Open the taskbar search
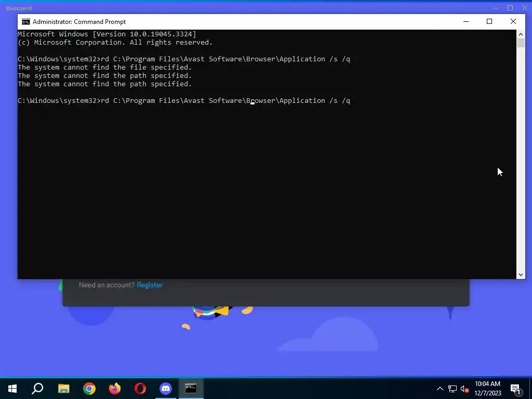 (x=37, y=389)
